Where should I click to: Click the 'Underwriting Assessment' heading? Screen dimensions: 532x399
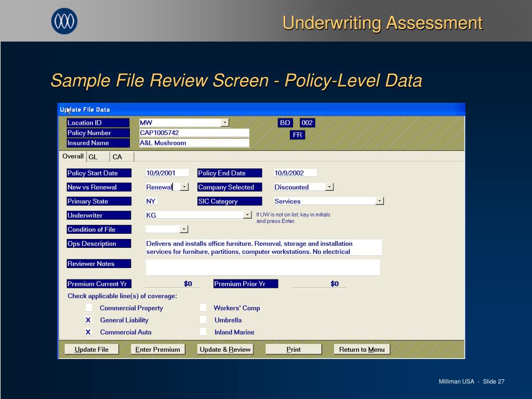(x=382, y=23)
